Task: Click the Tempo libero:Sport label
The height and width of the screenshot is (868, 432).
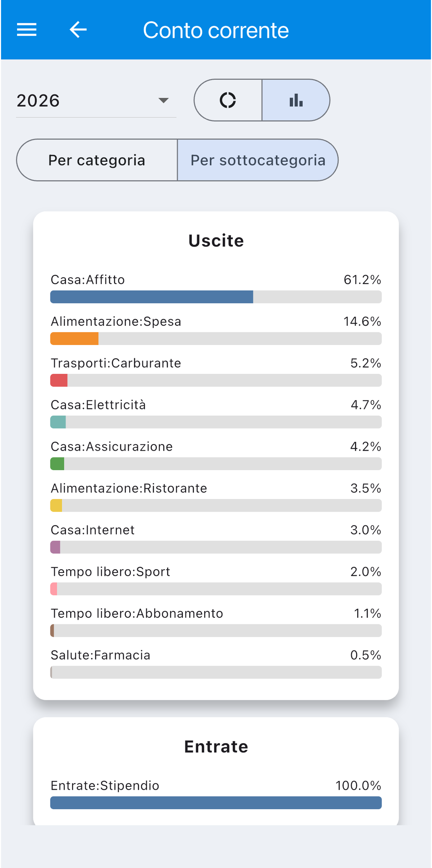Action: point(110,572)
